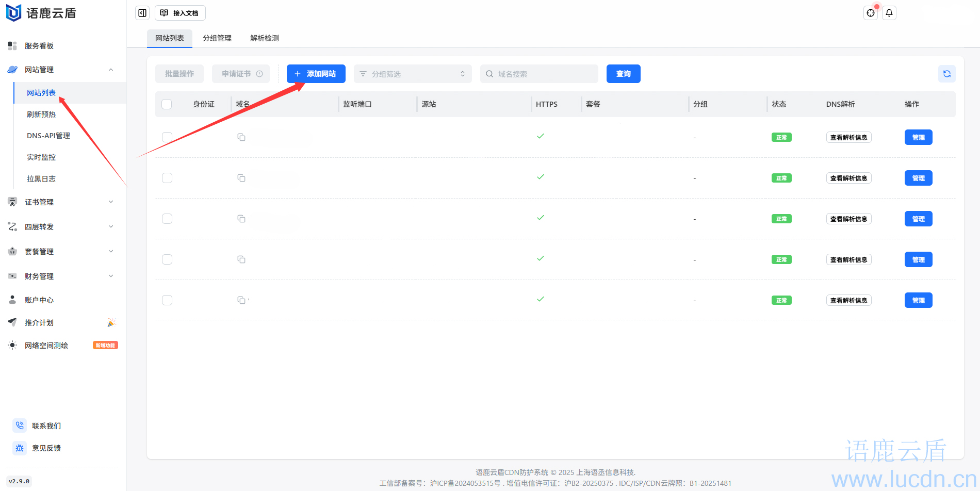This screenshot has height=491, width=980.
Task: Select the fifth website row checkbox
Action: click(x=167, y=300)
